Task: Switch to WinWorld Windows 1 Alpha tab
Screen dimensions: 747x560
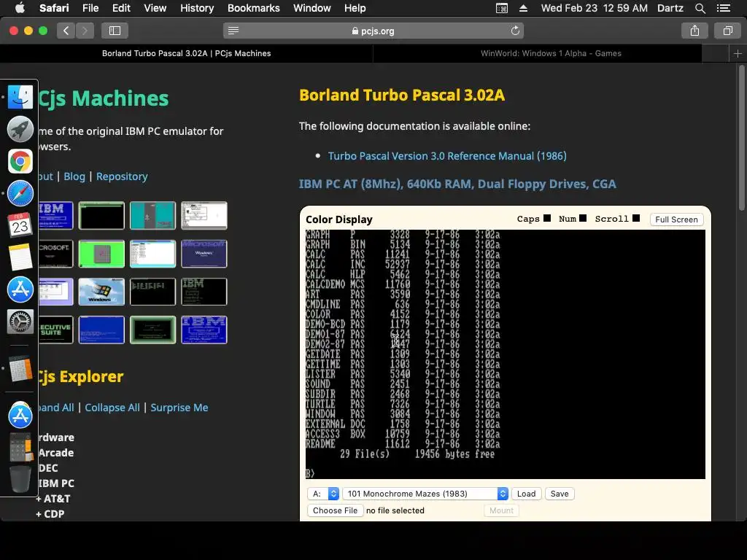Action: click(x=551, y=53)
